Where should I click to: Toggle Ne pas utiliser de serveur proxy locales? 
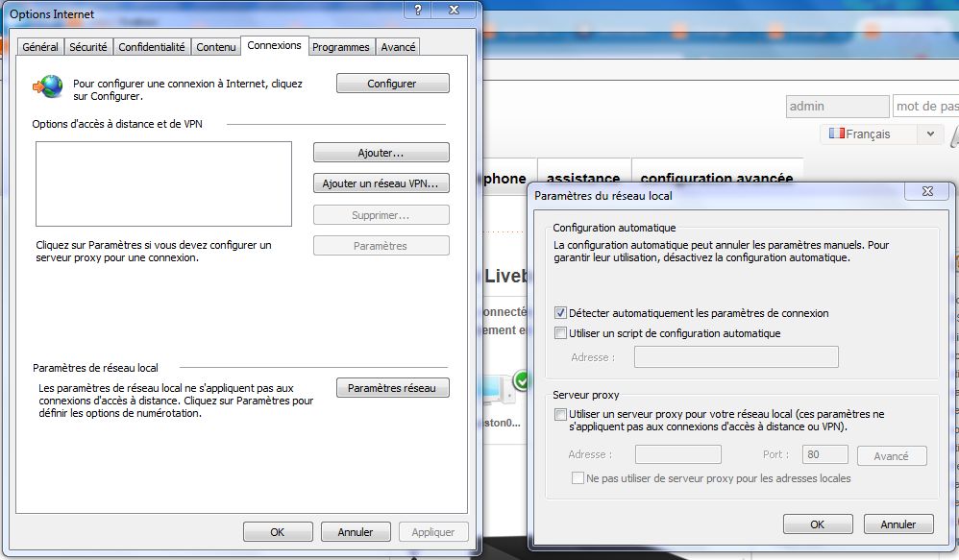[x=578, y=478]
